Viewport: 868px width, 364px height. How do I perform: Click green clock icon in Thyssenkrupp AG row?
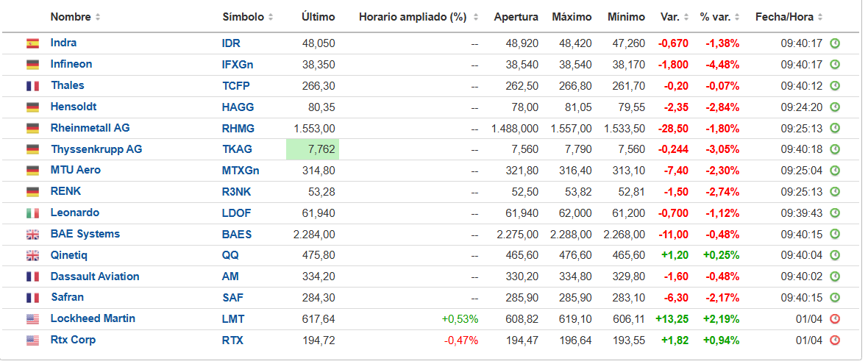[x=835, y=149]
